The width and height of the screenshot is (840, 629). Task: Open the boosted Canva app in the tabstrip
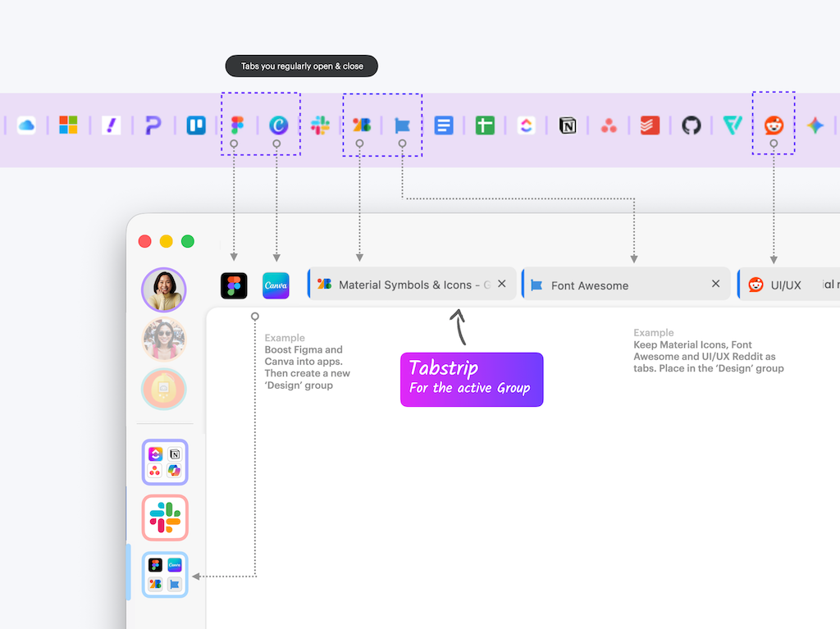coord(276,285)
